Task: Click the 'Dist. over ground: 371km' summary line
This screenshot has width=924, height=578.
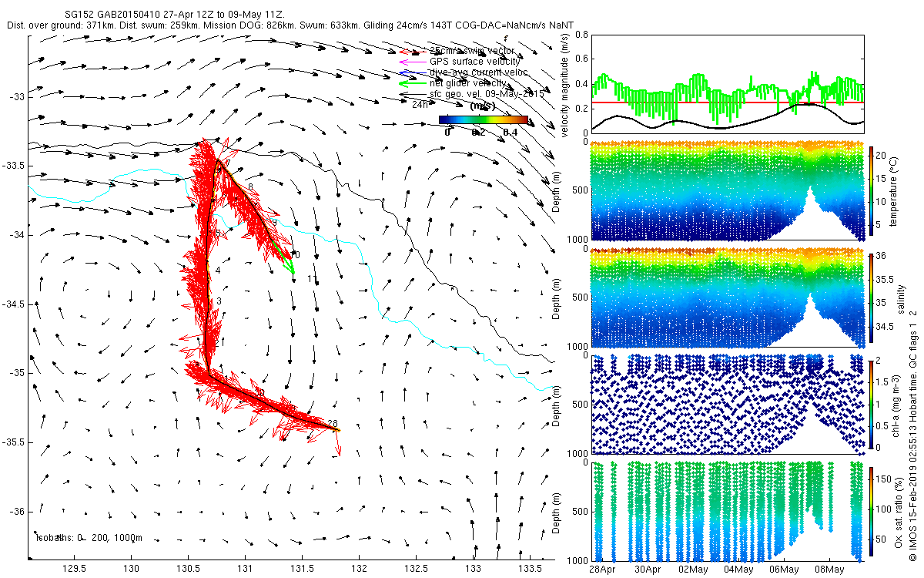Action: point(290,25)
